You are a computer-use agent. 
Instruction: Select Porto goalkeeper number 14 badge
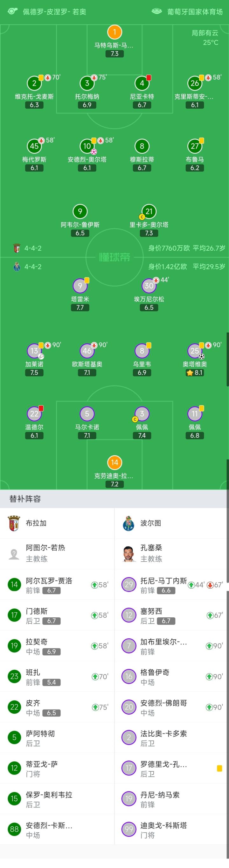(114, 462)
